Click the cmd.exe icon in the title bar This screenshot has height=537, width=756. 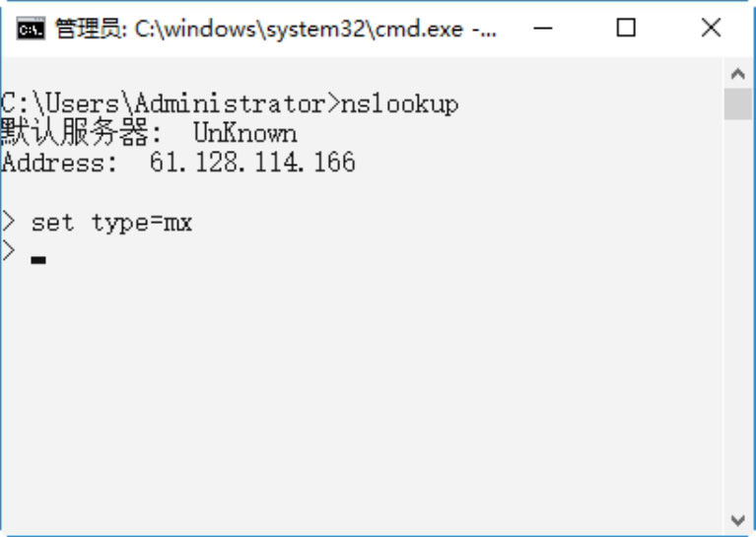[x=31, y=29]
